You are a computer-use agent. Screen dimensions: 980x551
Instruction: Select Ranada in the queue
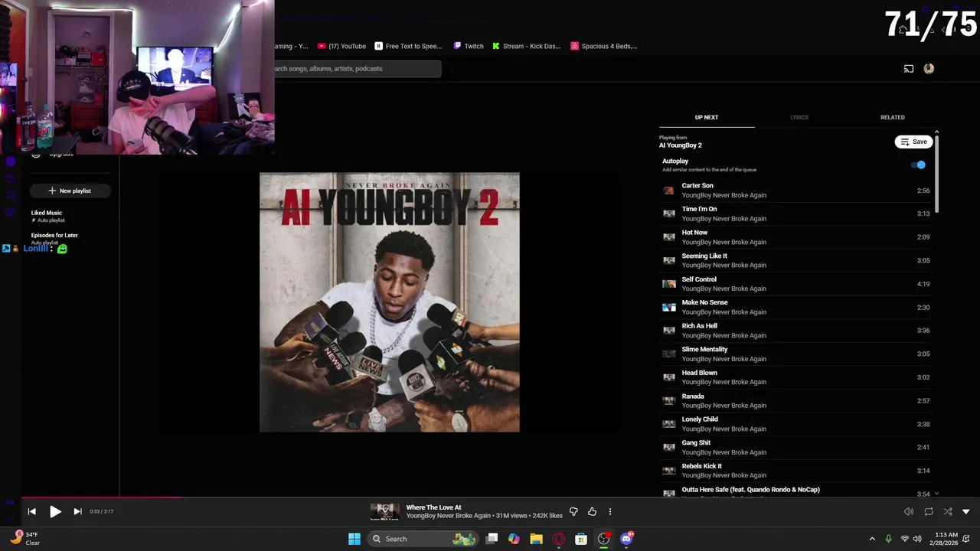(x=796, y=400)
